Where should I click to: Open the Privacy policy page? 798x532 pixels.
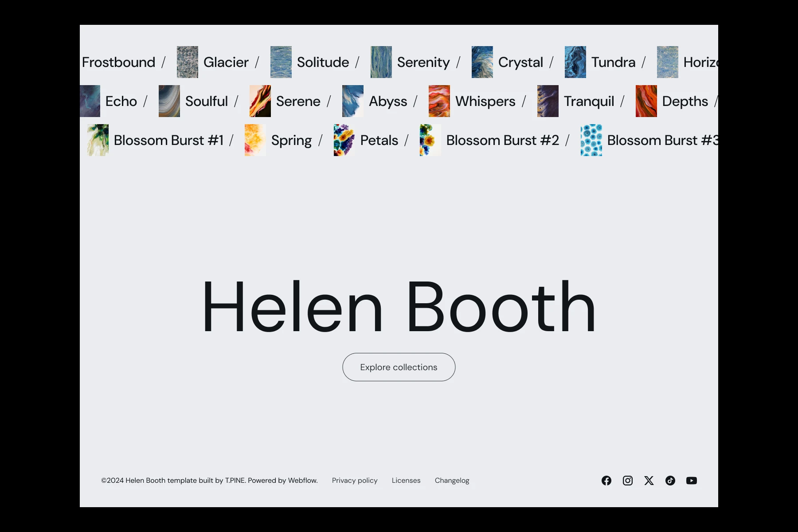pos(355,481)
